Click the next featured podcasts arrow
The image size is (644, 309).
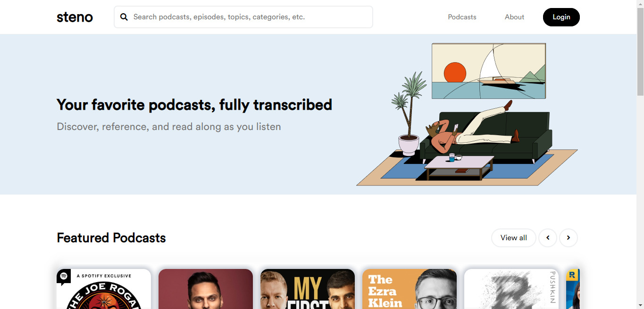coord(569,238)
